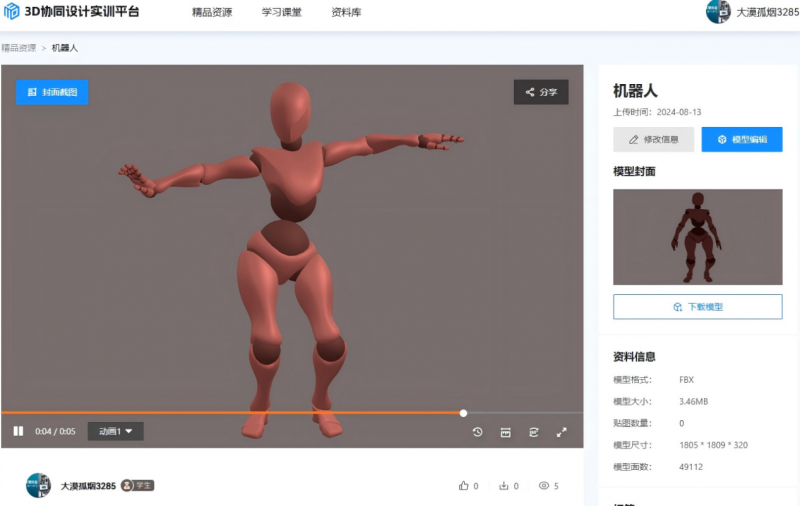This screenshot has height=506, width=800.
Task: Click the 3D platform logo icon
Action: pos(12,13)
